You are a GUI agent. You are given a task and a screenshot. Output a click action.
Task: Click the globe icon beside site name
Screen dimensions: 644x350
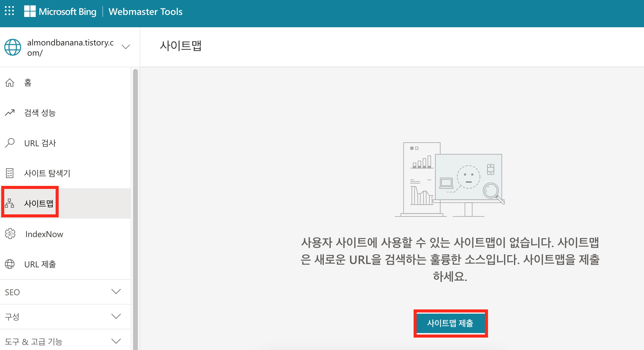(x=13, y=47)
